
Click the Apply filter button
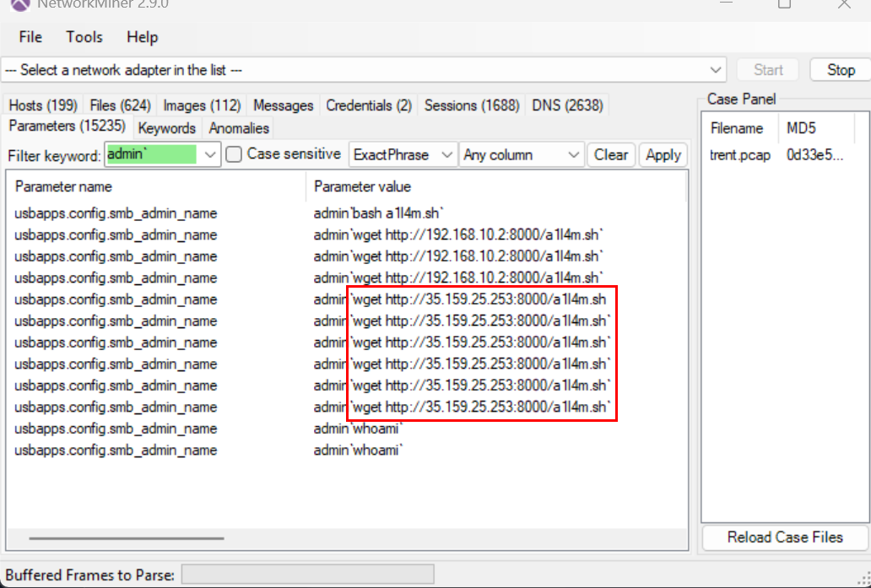pyautogui.click(x=663, y=154)
